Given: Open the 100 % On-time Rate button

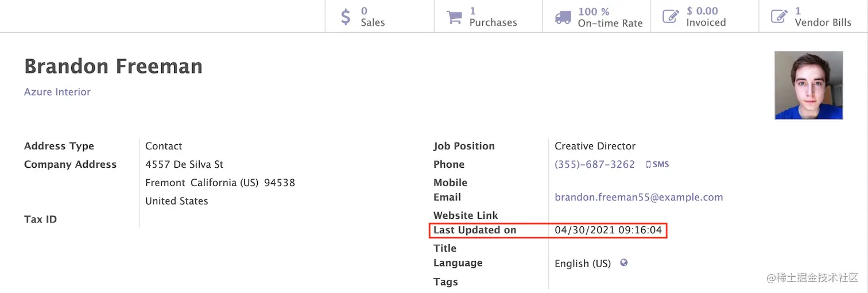Looking at the screenshot, I should tap(596, 17).
